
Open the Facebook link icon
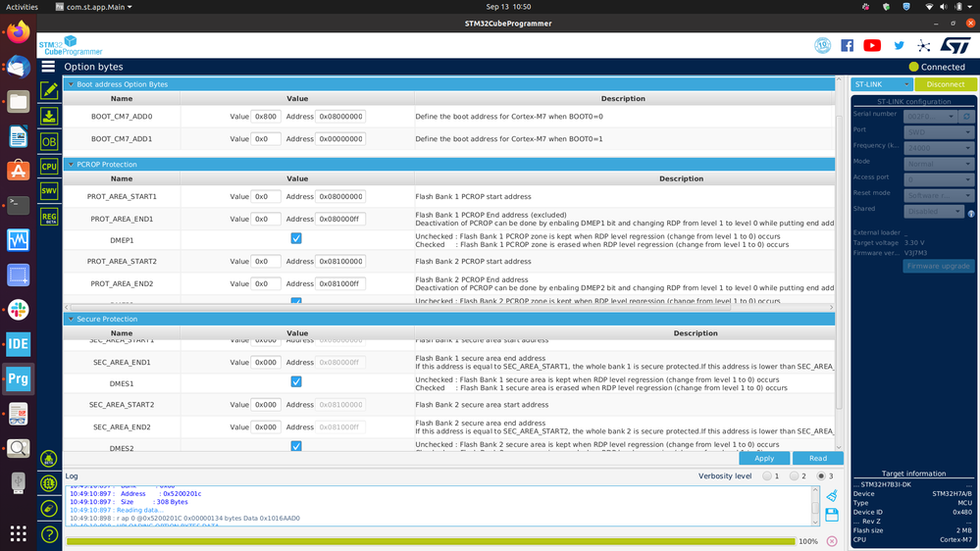click(x=847, y=46)
